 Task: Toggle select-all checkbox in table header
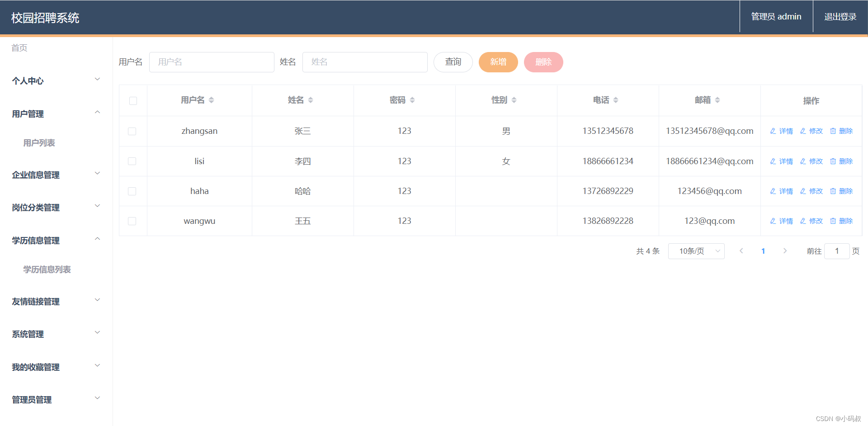[133, 101]
